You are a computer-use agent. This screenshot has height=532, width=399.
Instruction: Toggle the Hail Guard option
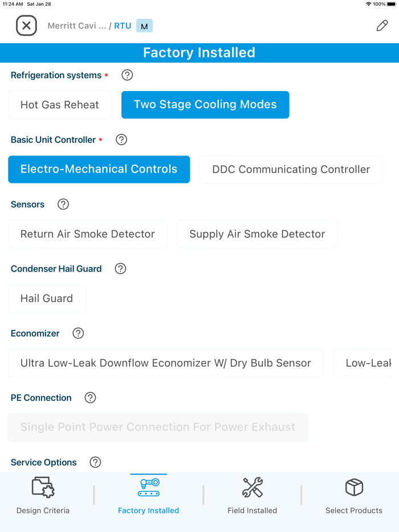pos(46,298)
